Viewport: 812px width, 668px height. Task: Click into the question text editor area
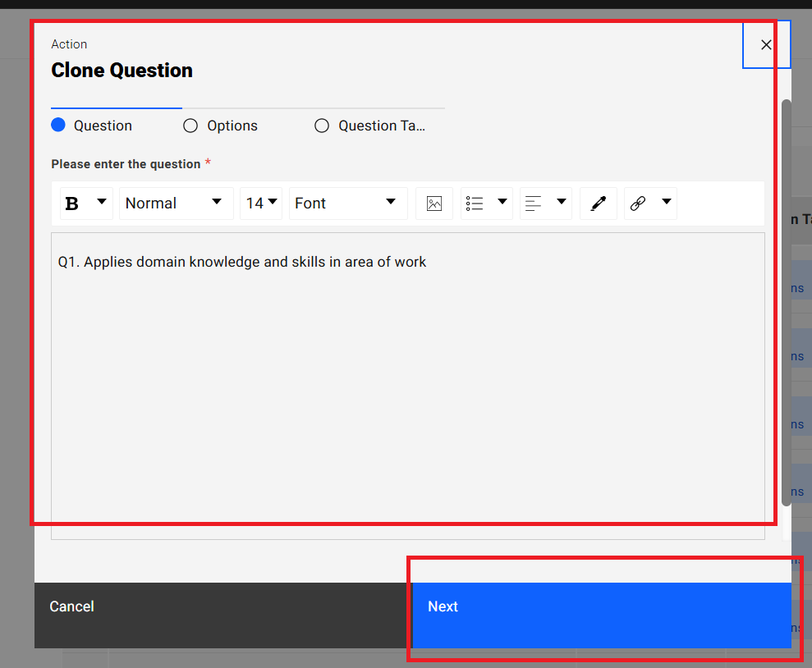(x=407, y=386)
